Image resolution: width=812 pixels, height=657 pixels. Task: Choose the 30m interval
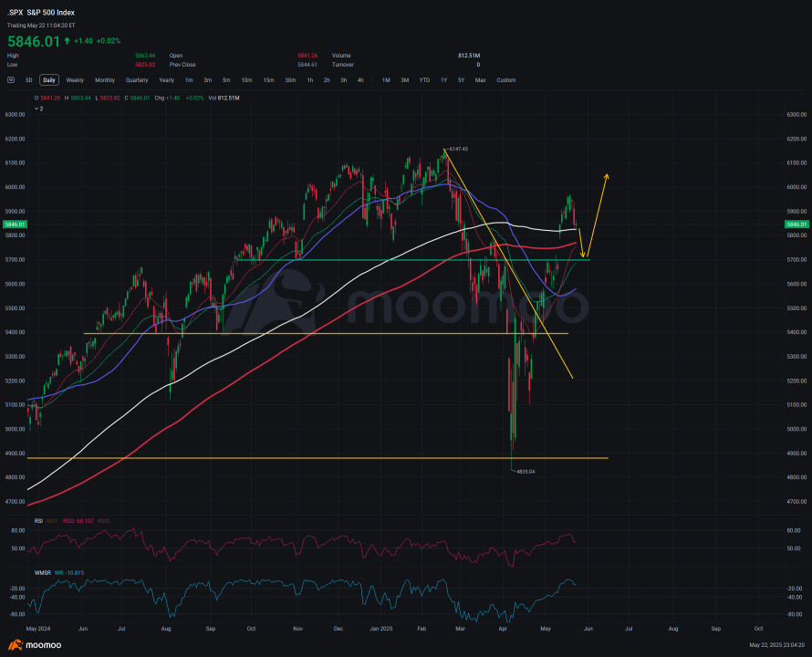click(290, 80)
